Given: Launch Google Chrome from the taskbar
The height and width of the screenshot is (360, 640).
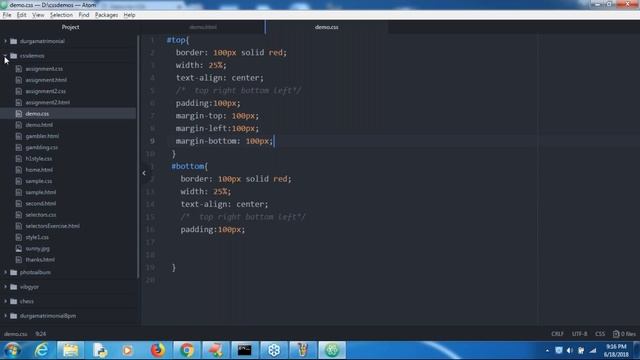Looking at the screenshot, I should click(x=187, y=350).
